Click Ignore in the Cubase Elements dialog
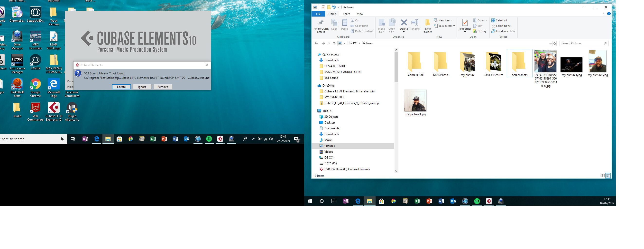This screenshot has height=249, width=644. click(142, 87)
